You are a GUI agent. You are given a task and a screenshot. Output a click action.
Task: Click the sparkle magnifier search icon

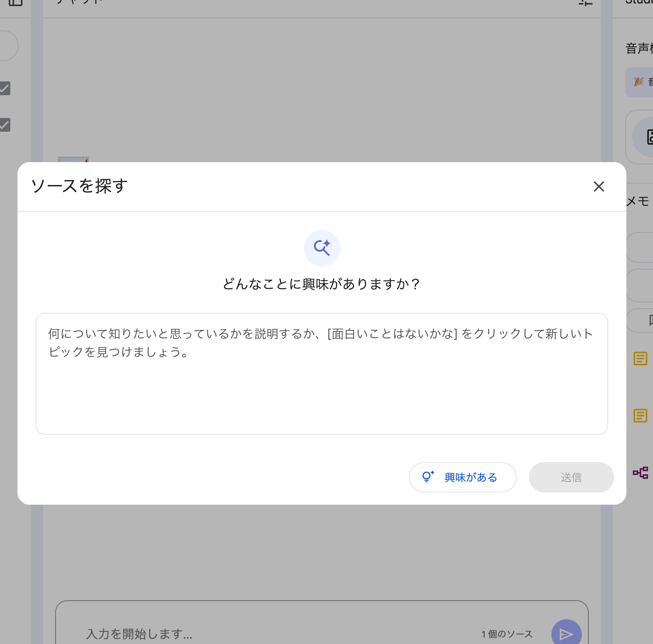(322, 248)
